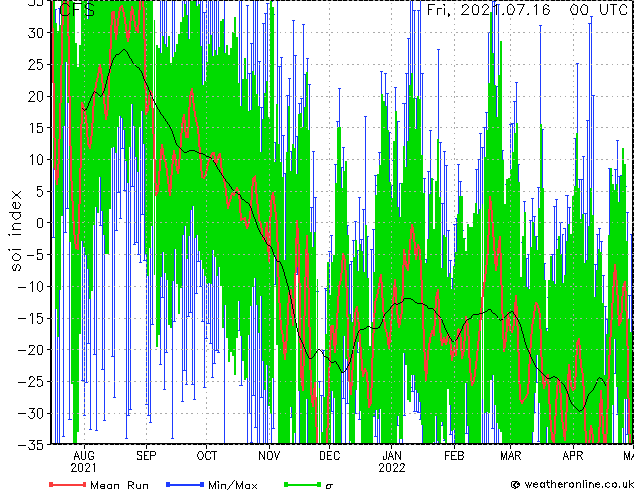Image resolution: width=634 pixels, height=490 pixels.
Task: Click the 'AUG' x-axis label
Action: pos(84,456)
